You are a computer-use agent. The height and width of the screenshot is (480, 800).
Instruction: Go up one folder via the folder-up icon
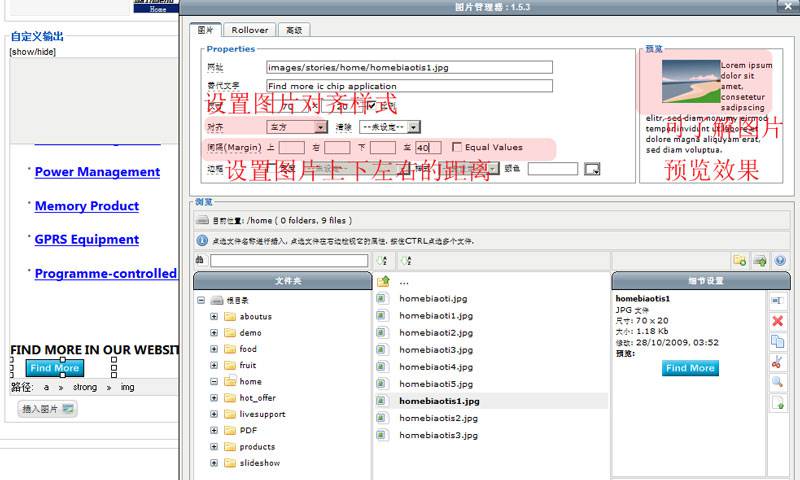coord(383,282)
